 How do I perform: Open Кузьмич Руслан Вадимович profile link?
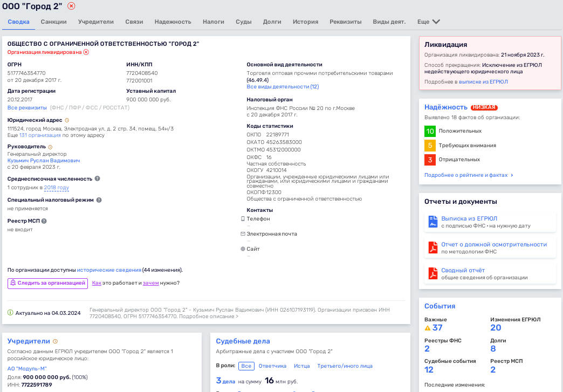tap(44, 161)
